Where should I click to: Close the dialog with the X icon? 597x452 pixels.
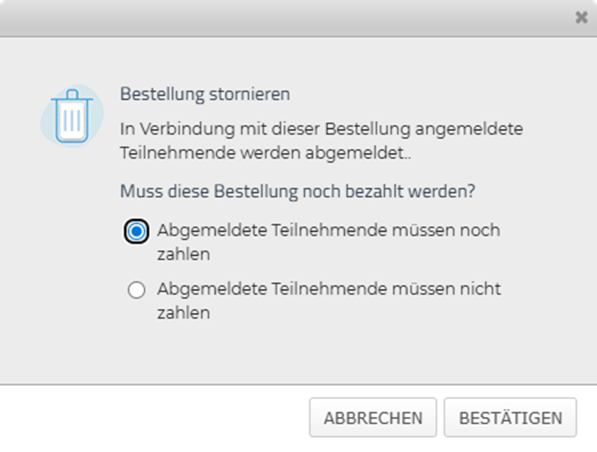581,18
